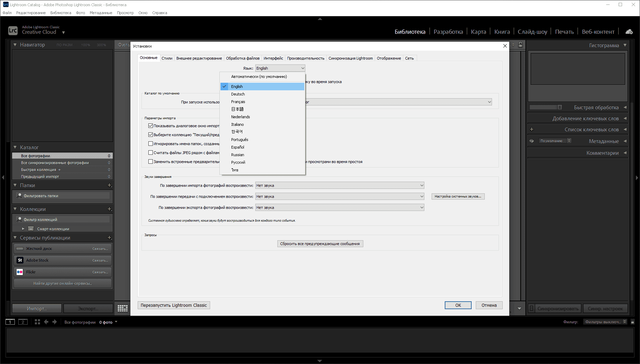This screenshot has height=364, width=640.
Task: Open import completion sound dropdown
Action: [x=339, y=185]
